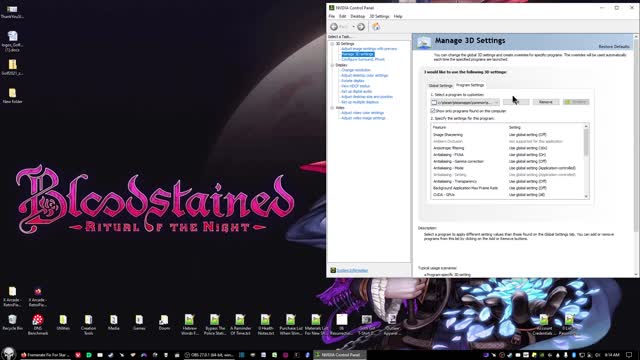Click Restore Defaults link in header

pos(614,47)
